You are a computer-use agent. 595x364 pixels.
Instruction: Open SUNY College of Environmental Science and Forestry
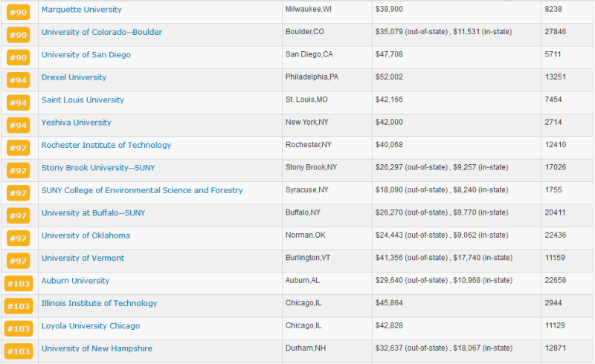tap(142, 190)
